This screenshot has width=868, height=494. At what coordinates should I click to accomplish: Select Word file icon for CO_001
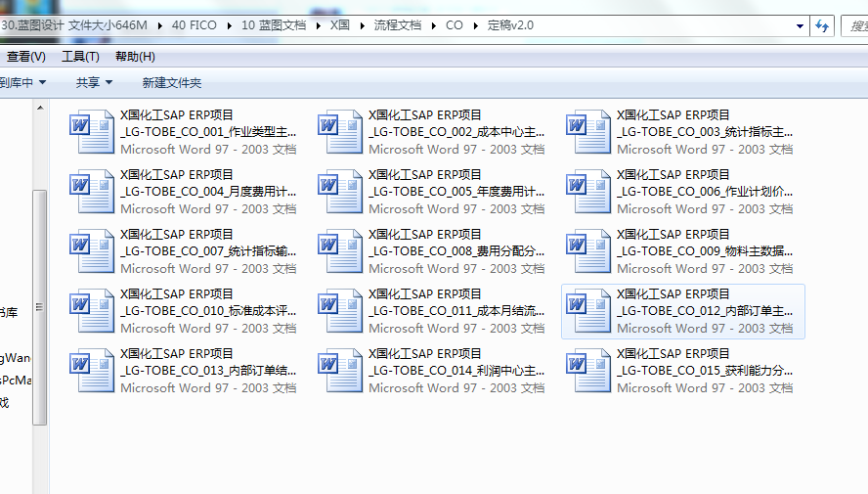pyautogui.click(x=92, y=132)
